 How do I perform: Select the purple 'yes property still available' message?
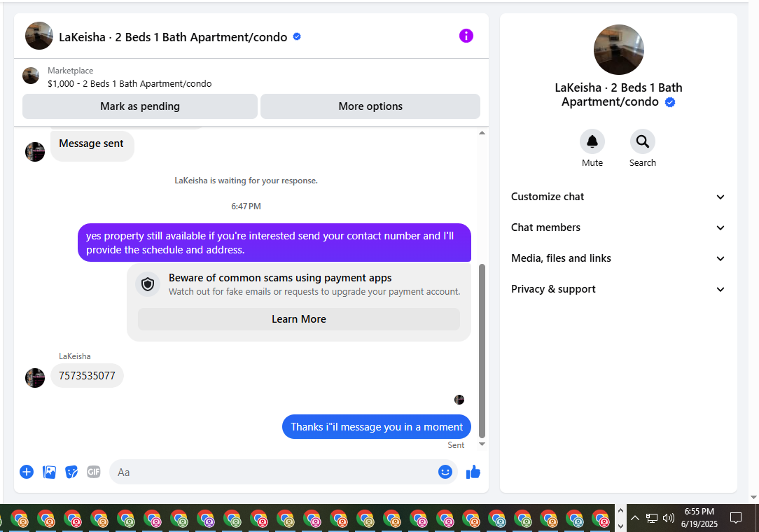click(274, 242)
